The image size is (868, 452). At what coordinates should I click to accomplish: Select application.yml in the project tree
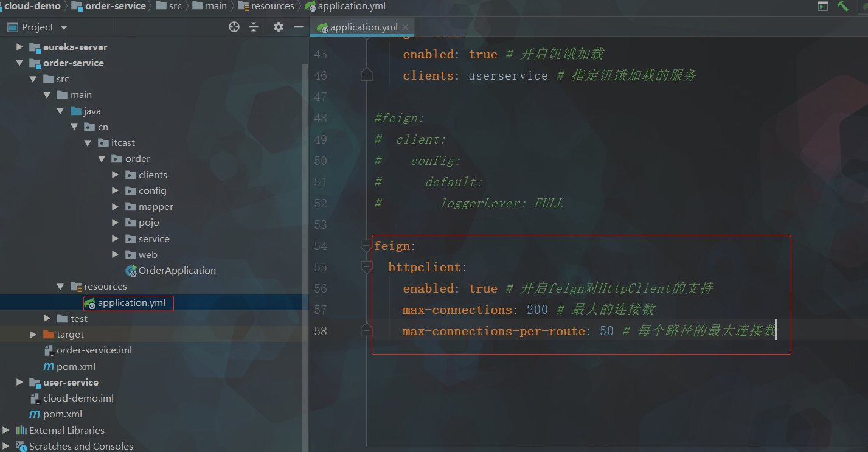[x=131, y=303]
